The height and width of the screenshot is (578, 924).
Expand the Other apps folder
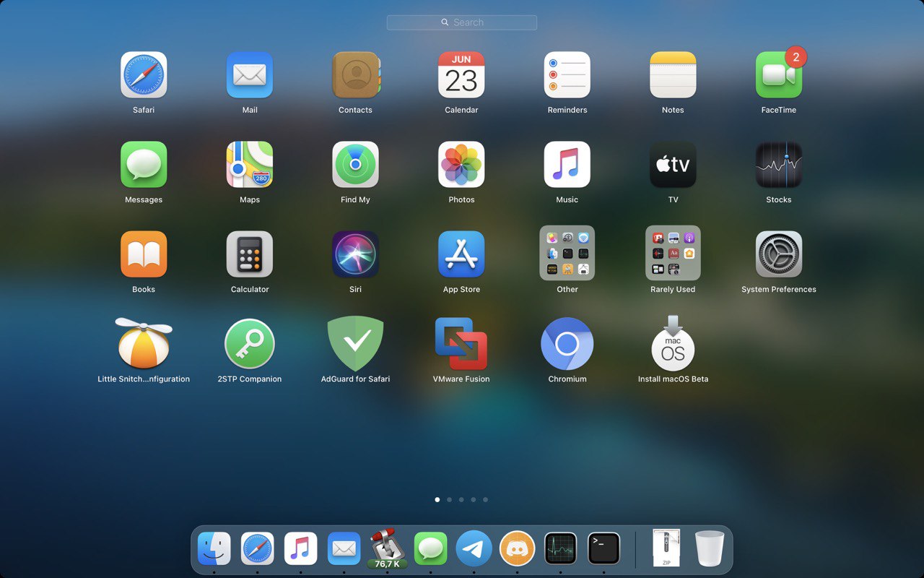tap(567, 253)
